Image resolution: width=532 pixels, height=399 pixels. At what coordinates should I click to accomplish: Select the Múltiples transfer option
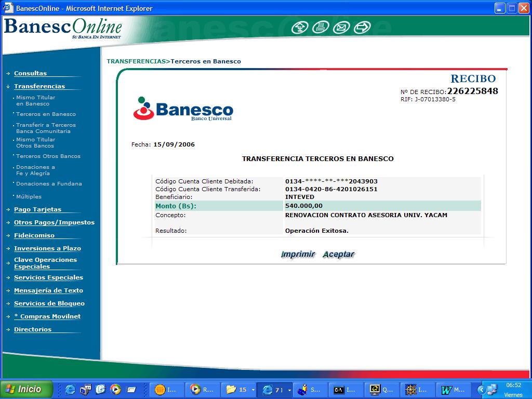click(x=29, y=196)
